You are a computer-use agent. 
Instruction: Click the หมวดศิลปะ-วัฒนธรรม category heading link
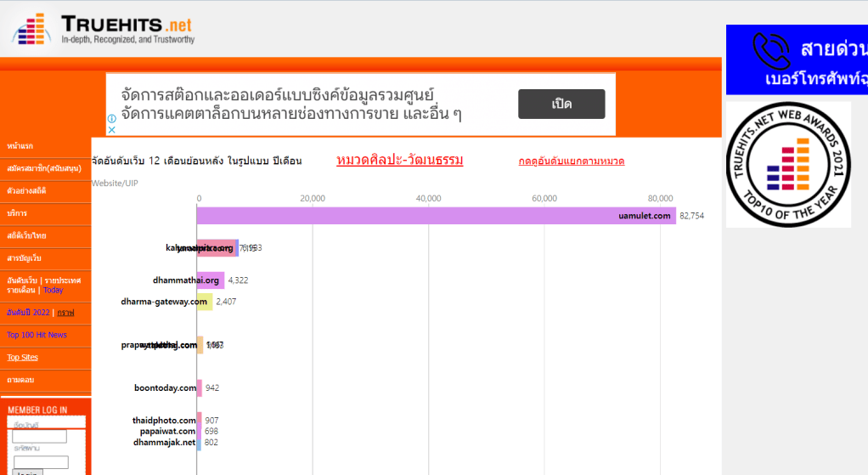(x=399, y=161)
